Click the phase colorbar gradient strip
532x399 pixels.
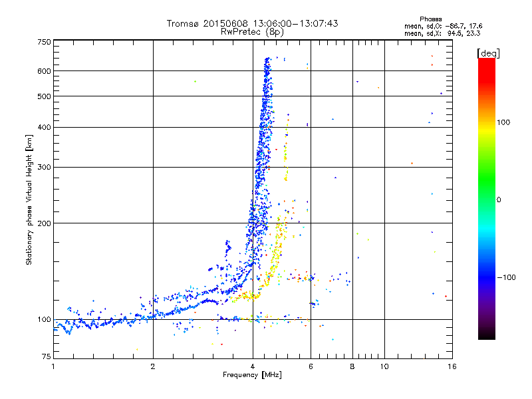487,198
